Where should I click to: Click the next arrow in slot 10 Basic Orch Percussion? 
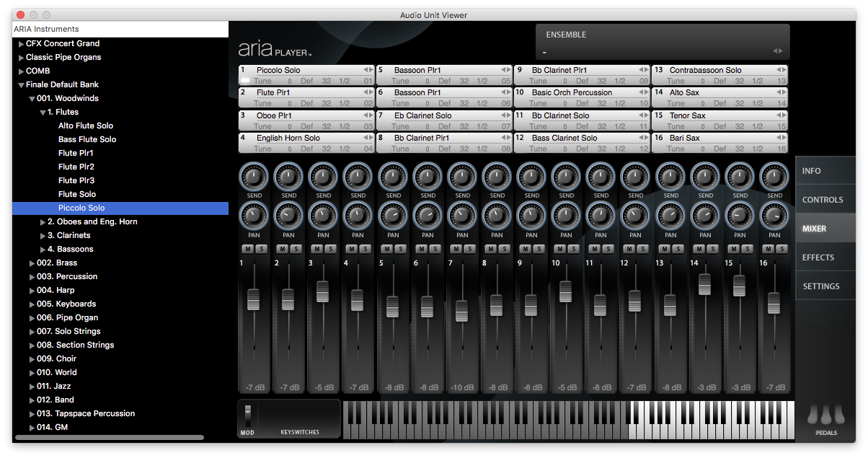646,92
